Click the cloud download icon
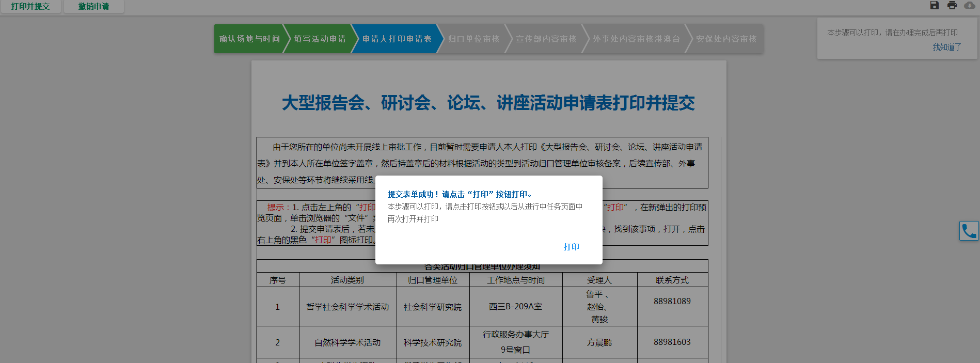980x363 pixels. 970,5
